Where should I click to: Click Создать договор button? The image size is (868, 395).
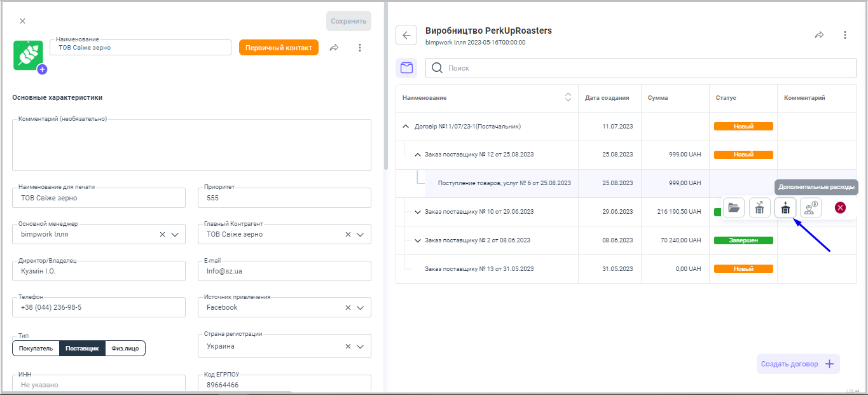(797, 364)
